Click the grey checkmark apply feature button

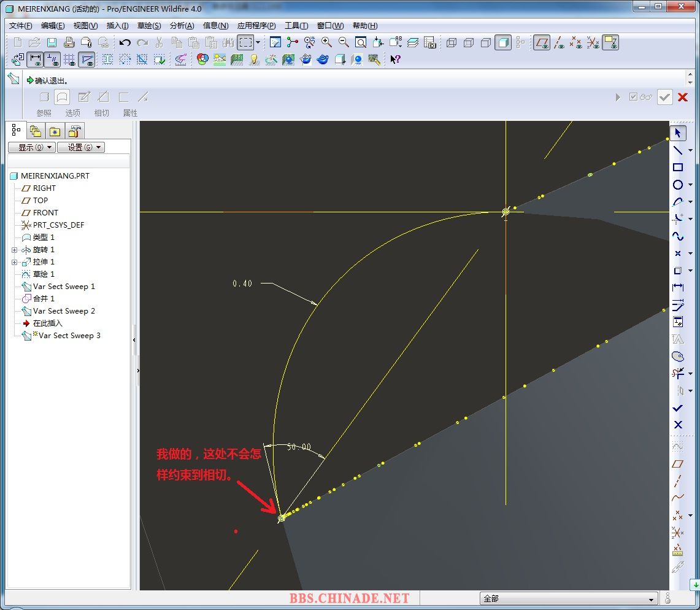point(665,97)
